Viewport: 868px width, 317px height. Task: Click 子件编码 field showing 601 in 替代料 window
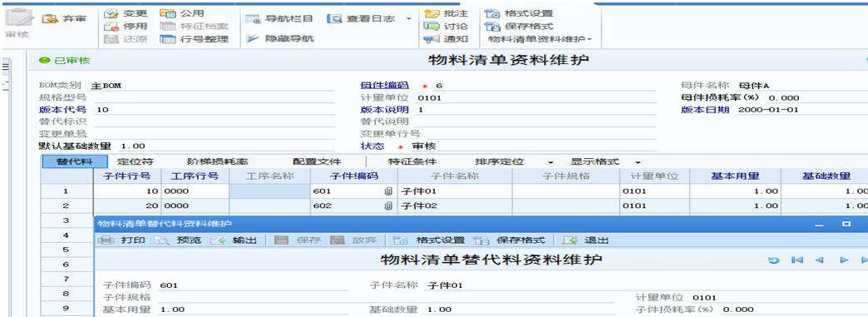pyautogui.click(x=253, y=285)
